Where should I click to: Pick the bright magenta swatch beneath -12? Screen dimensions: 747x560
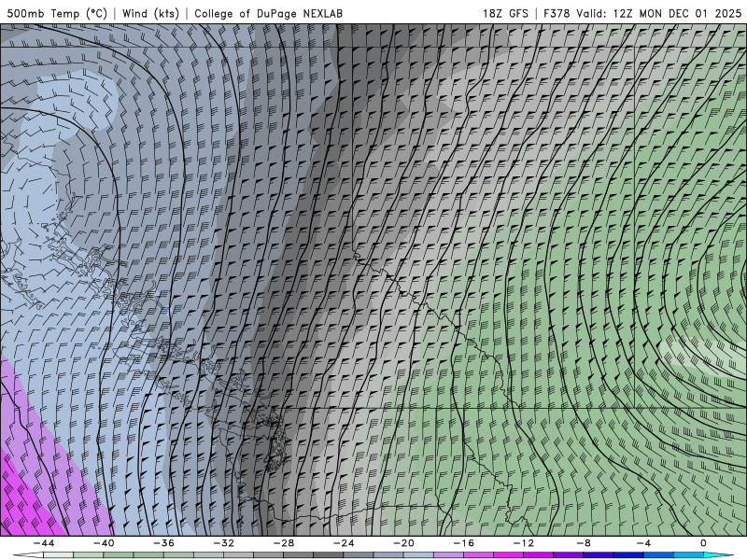509,555
